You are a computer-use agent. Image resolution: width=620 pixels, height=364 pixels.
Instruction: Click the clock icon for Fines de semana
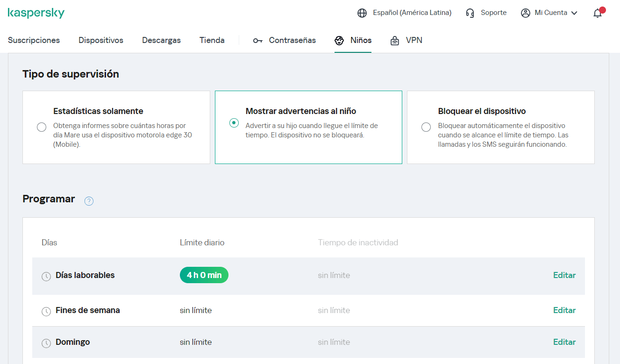(x=46, y=311)
